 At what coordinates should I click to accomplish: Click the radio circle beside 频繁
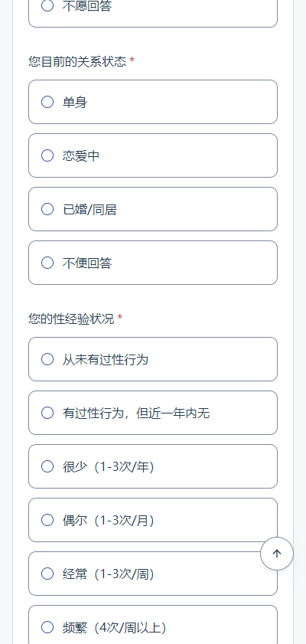(47, 627)
